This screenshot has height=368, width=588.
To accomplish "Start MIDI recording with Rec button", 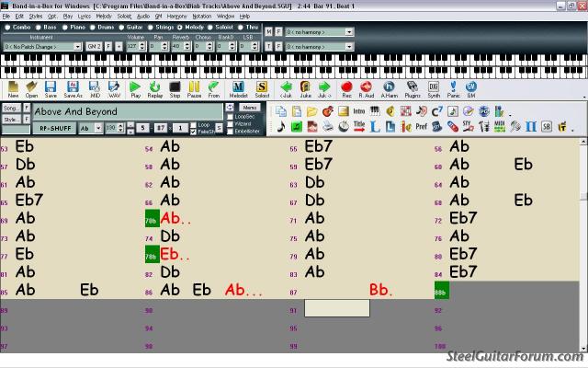I will click(346, 89).
